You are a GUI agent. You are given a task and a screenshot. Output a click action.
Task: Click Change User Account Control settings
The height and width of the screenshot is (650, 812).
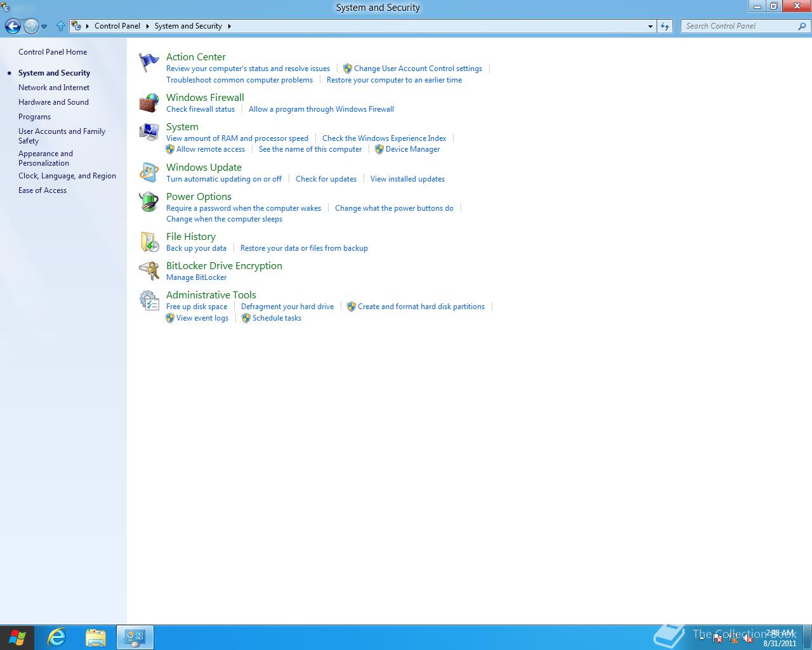click(418, 69)
